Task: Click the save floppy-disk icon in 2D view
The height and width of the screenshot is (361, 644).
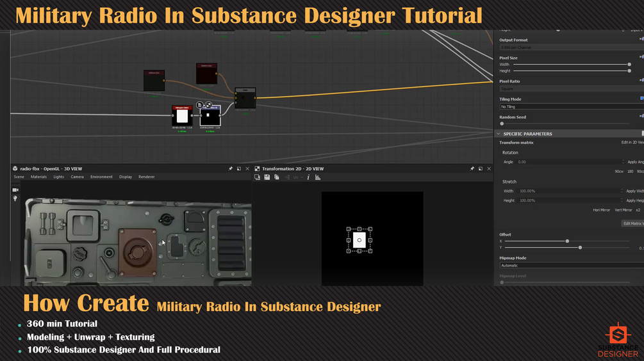Action: click(x=267, y=177)
